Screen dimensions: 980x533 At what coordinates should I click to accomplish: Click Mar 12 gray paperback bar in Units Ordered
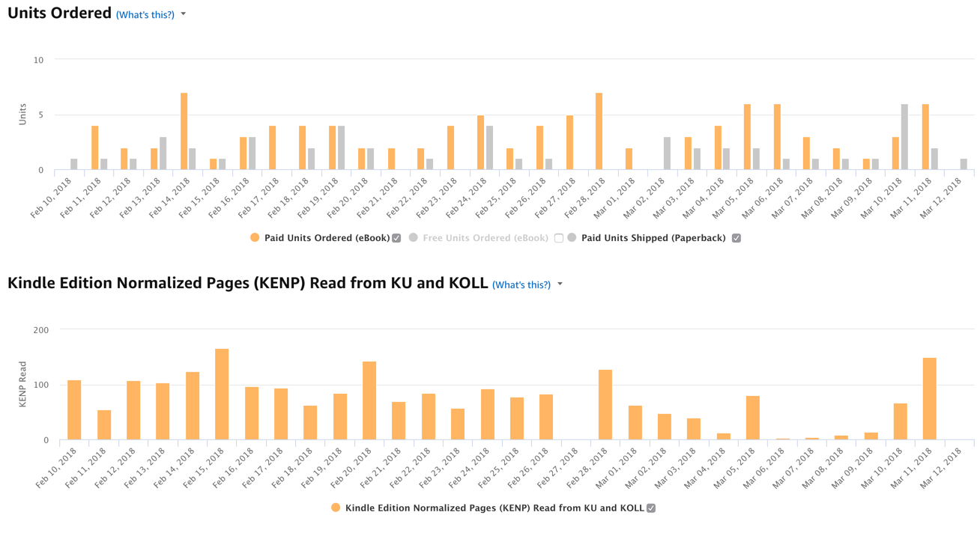pos(964,165)
